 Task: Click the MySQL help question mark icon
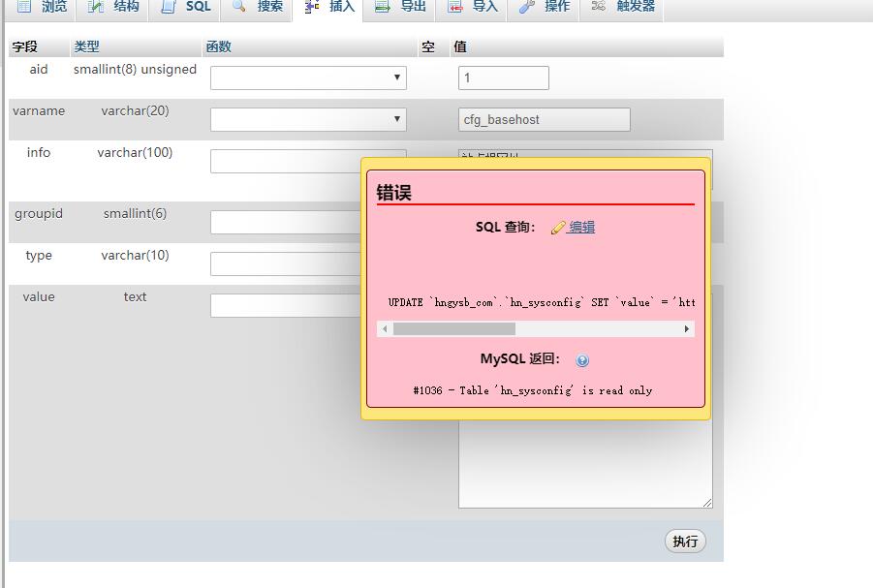[x=582, y=360]
